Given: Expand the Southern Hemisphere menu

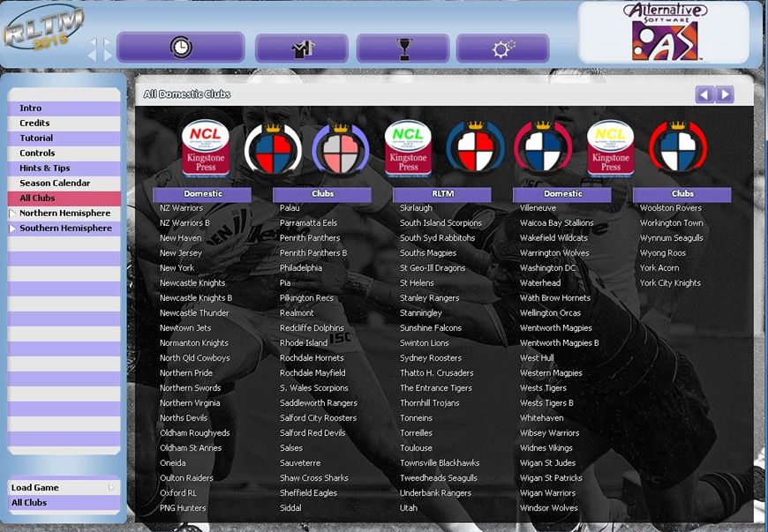Looking at the screenshot, I should [64, 229].
